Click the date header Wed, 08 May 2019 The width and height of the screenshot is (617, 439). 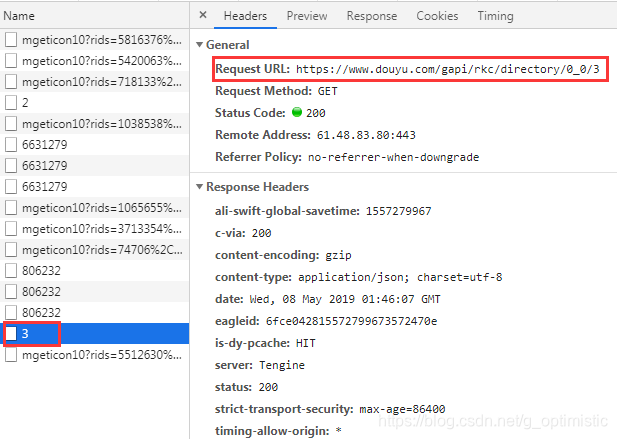pos(327,299)
